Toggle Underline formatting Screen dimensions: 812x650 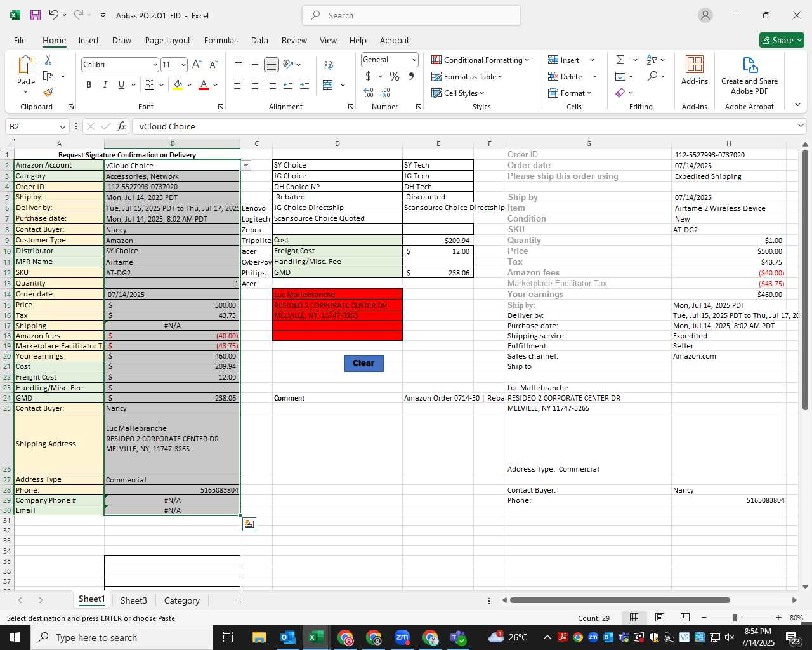(x=121, y=84)
